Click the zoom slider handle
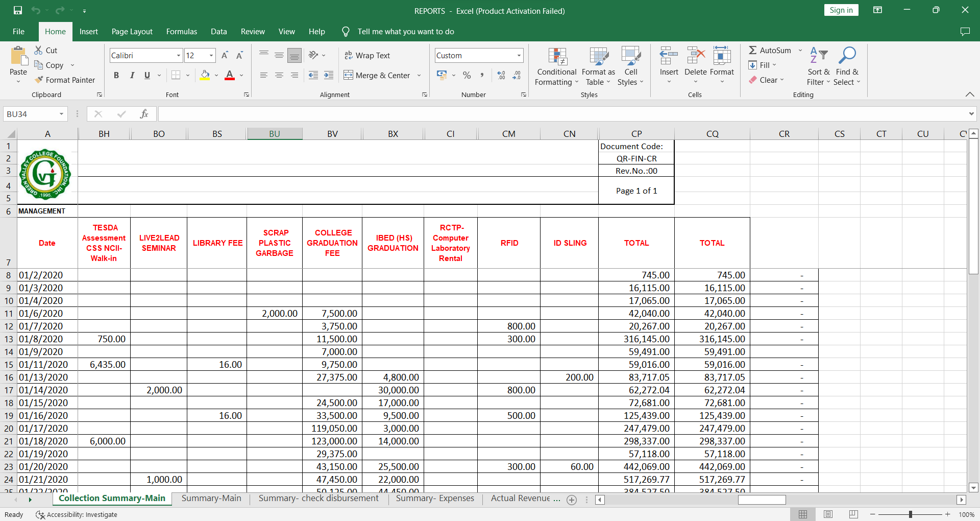 [910, 514]
